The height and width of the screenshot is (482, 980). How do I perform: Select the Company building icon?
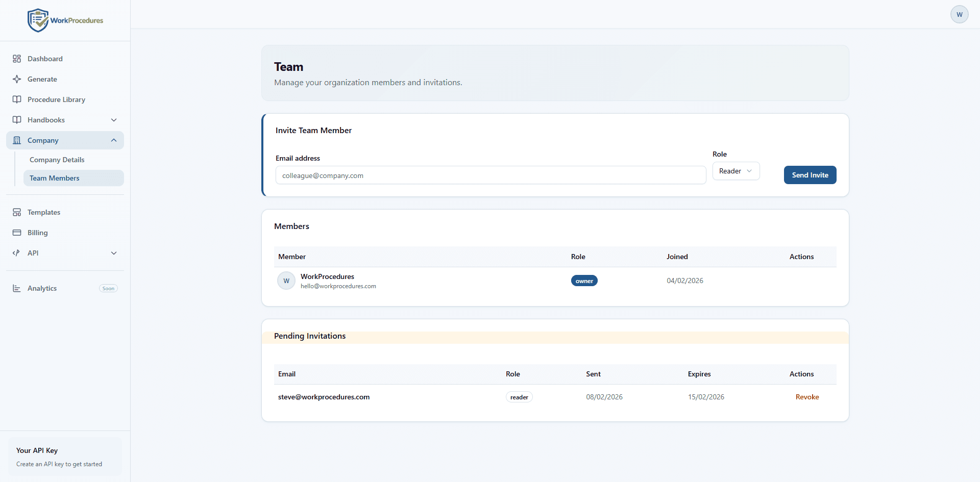pyautogui.click(x=17, y=140)
